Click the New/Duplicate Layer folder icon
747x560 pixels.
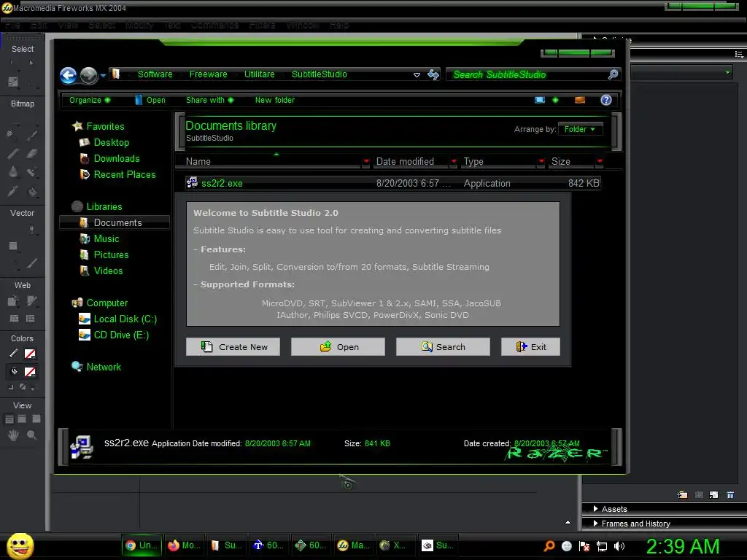(x=682, y=495)
